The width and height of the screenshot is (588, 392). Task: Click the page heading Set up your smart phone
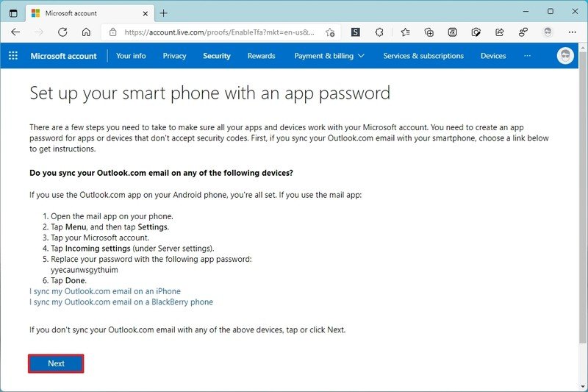point(210,93)
